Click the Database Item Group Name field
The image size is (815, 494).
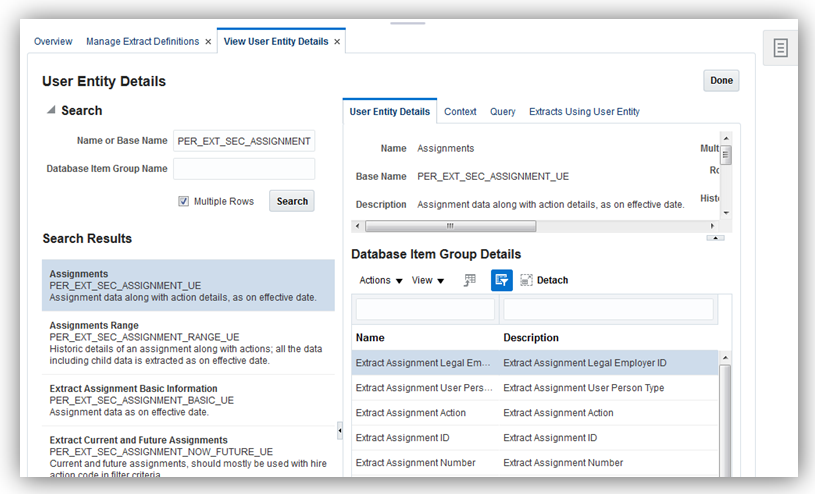(x=244, y=169)
